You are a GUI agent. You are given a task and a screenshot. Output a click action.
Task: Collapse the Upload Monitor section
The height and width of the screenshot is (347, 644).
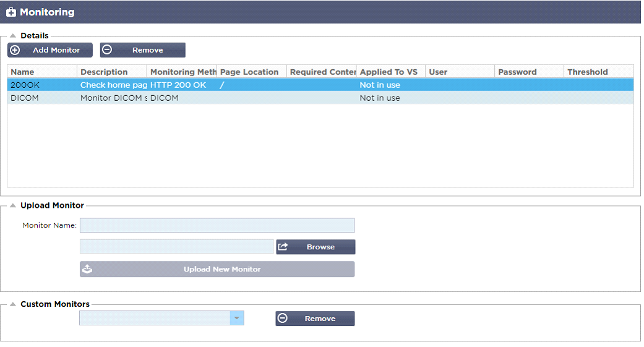click(12, 205)
